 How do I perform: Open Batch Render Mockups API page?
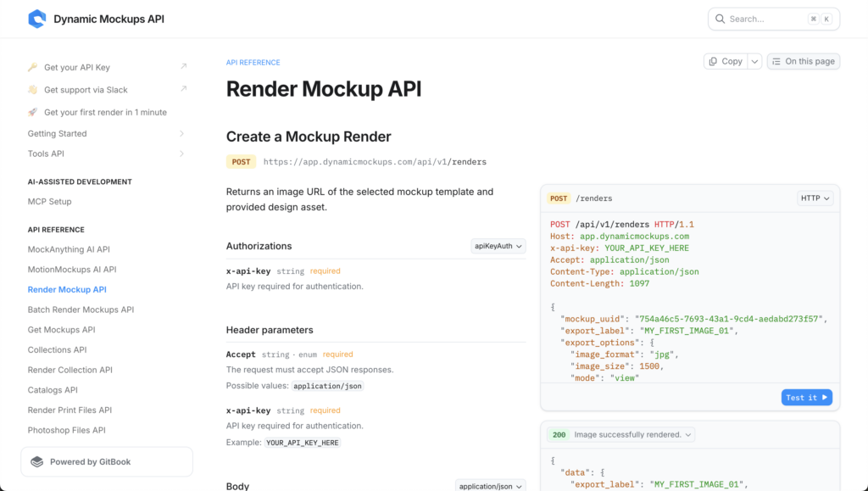[81, 310]
